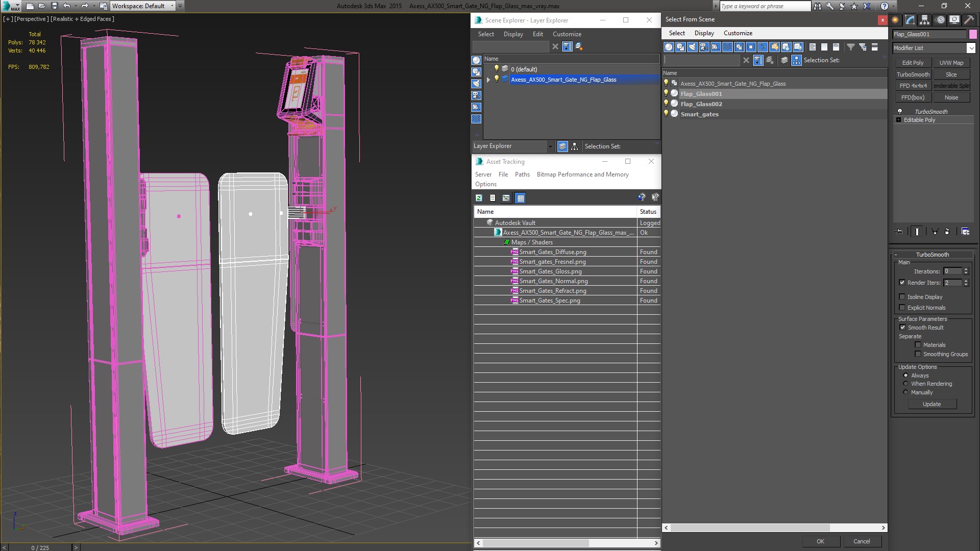Expand the Editable Poly modifier entry
Image resolution: width=980 pixels, height=551 pixels.
pyautogui.click(x=899, y=120)
